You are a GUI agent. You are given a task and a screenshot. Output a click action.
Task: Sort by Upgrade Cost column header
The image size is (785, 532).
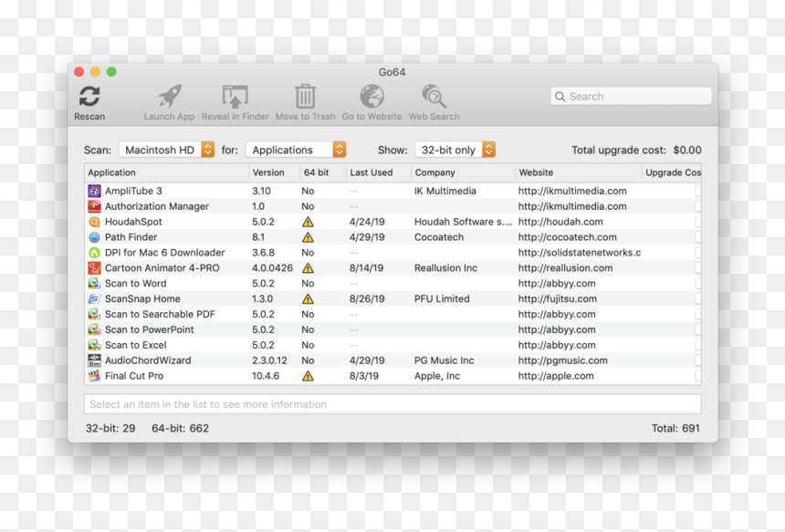(673, 172)
